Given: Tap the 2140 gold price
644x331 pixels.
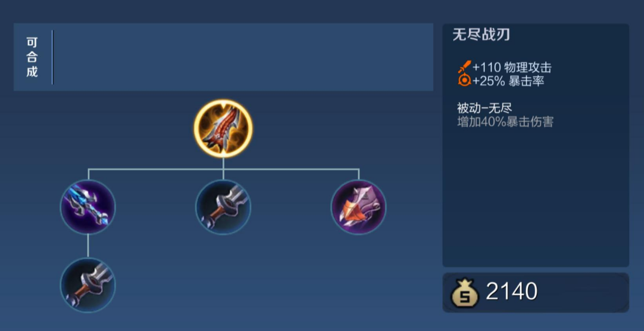Looking at the screenshot, I should coord(511,292).
